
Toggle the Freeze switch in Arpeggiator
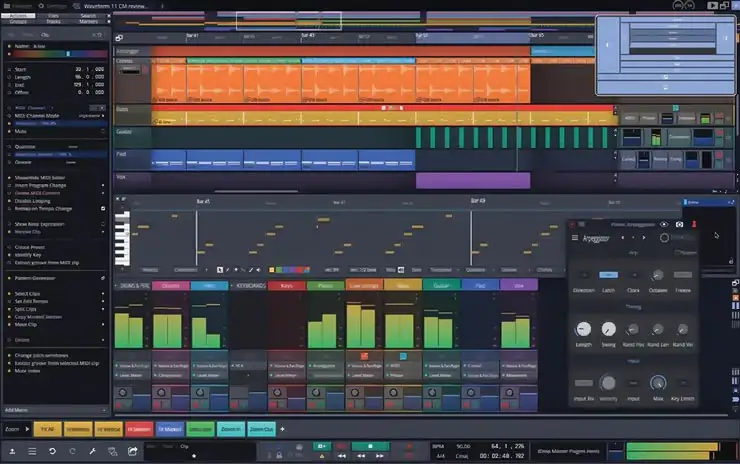(x=682, y=275)
